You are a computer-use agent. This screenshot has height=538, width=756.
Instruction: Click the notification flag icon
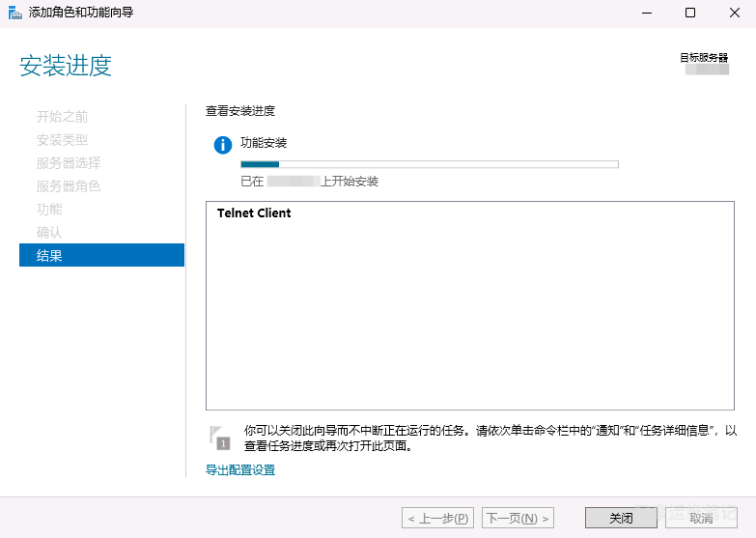(221, 438)
